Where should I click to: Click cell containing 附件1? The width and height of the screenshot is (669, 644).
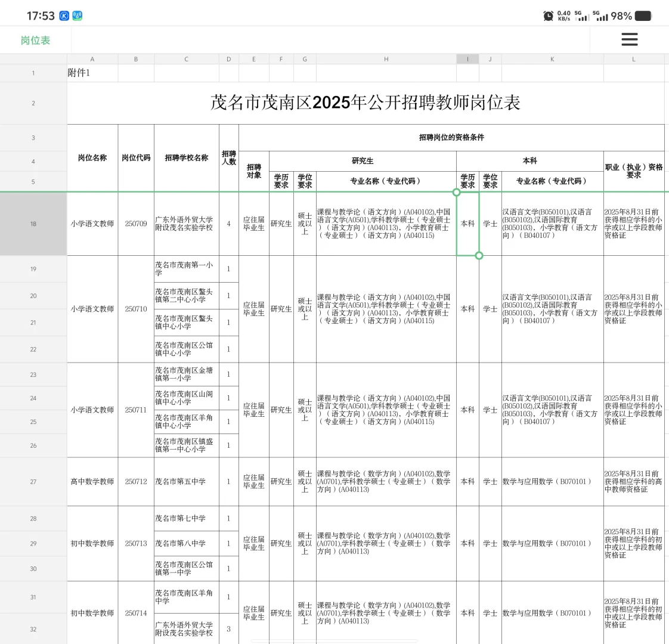point(92,73)
